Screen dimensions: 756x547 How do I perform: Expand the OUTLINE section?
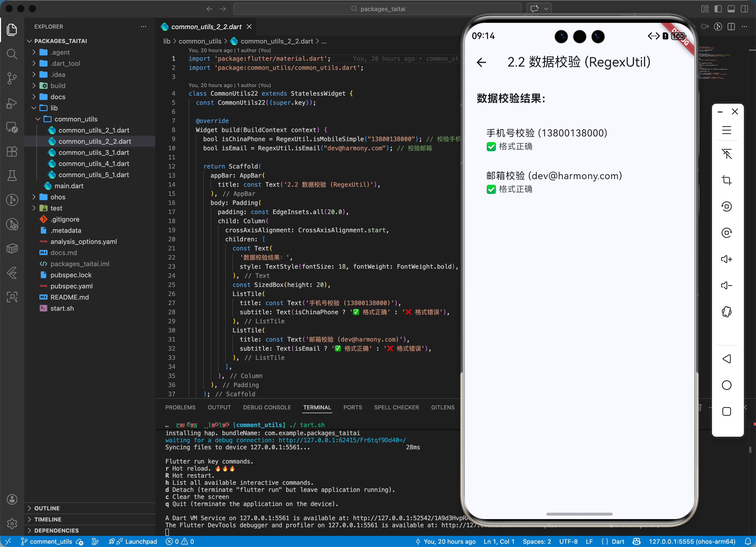47,508
